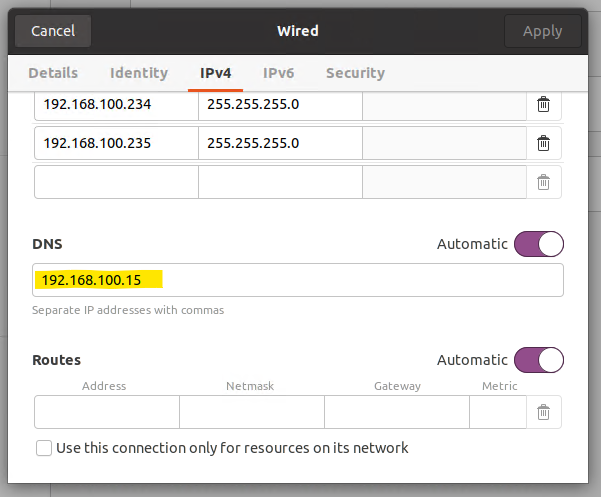Click trash icon in Routes row
The height and width of the screenshot is (497, 601).
pos(543,412)
